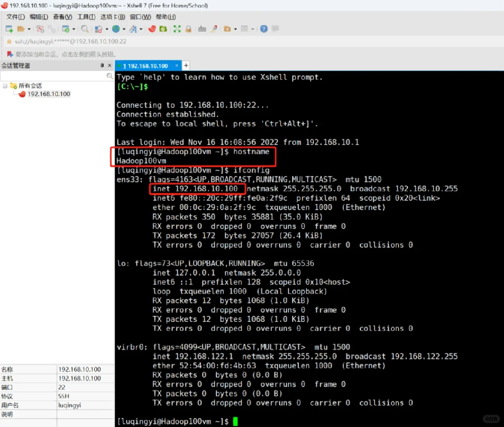The width and height of the screenshot is (504, 427).
Task: Launch Xftp using the red swirl icon
Action: pos(152,29)
